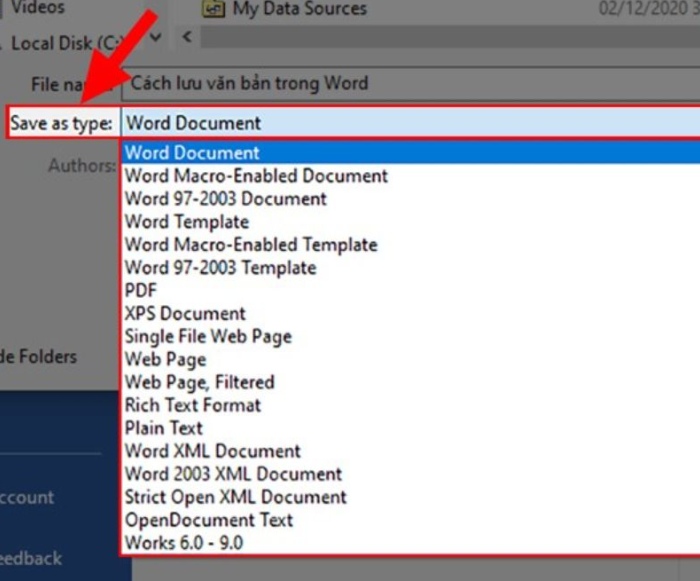Click the horizontal scrollbar left arrow
The height and width of the screenshot is (581, 700).
pos(188,37)
